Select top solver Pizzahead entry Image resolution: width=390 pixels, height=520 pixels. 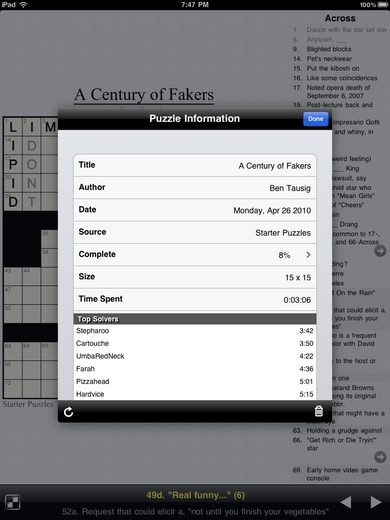[x=195, y=381]
